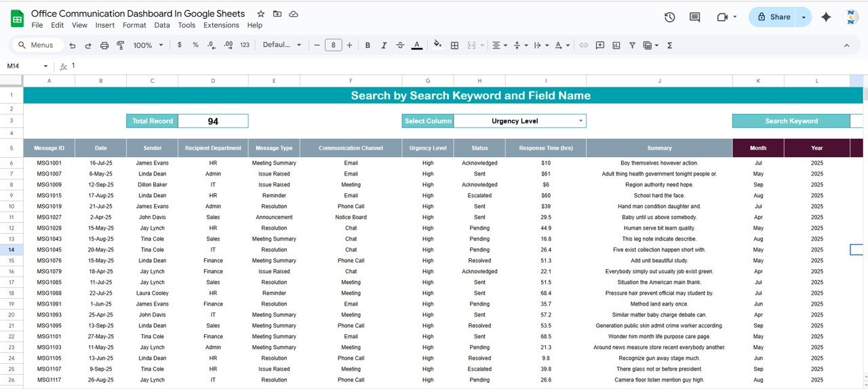Toggle bold formatting
Screen dimensions: 868x389
pos(368,45)
